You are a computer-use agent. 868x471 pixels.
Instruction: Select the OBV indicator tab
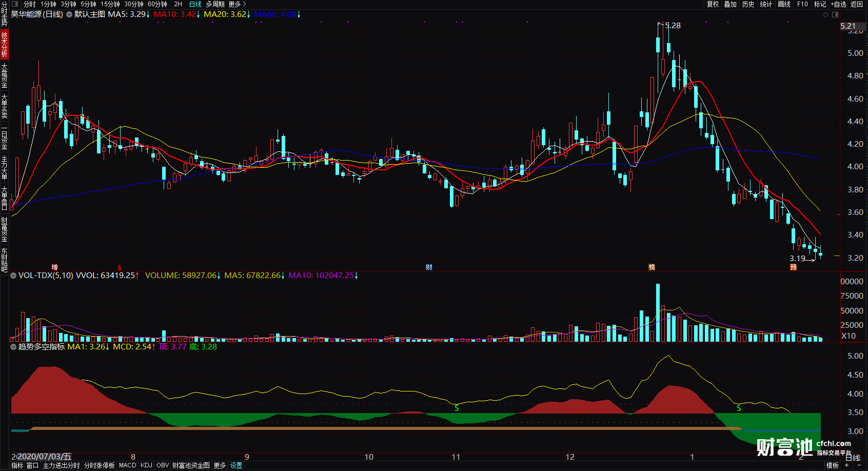click(x=163, y=465)
